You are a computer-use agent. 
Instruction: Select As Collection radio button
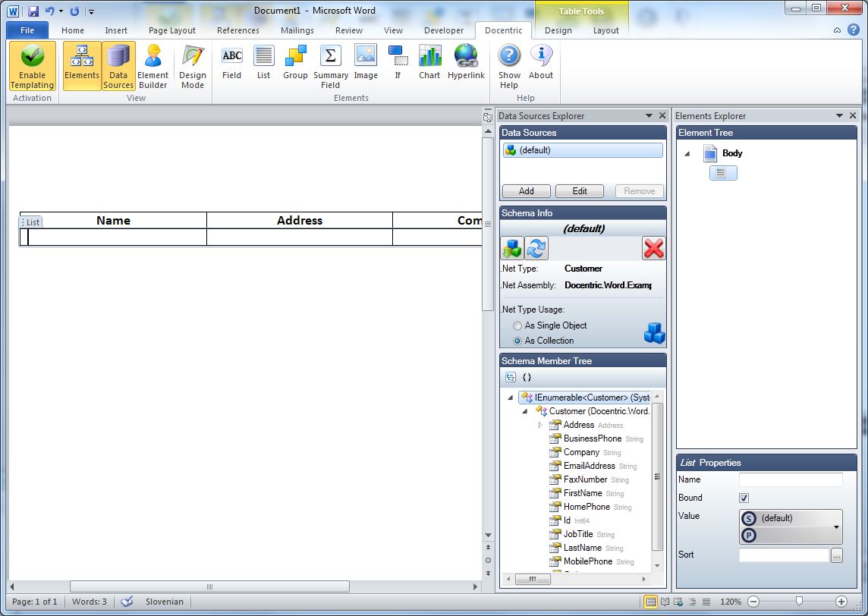point(517,341)
